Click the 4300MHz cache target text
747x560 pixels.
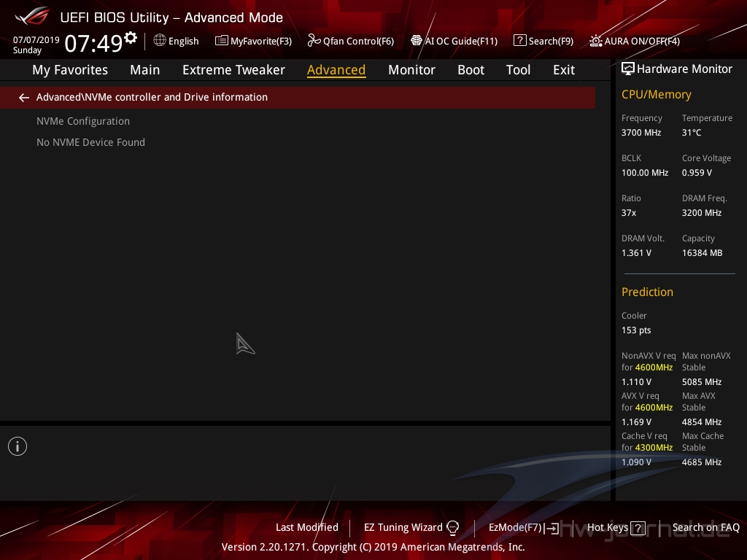[x=654, y=448]
